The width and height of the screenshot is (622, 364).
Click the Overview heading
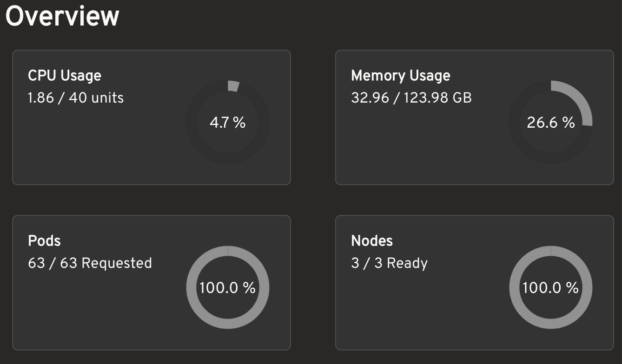62,17
